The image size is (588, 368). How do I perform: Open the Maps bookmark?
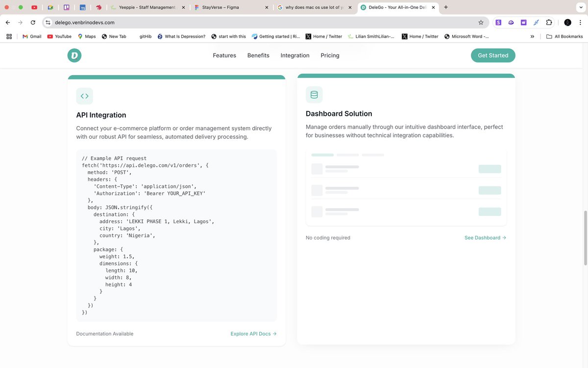87,36
